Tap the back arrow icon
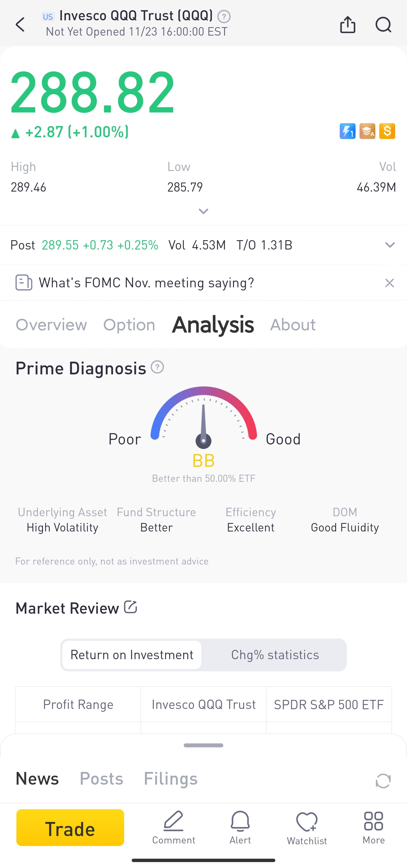407x868 pixels. click(x=20, y=25)
